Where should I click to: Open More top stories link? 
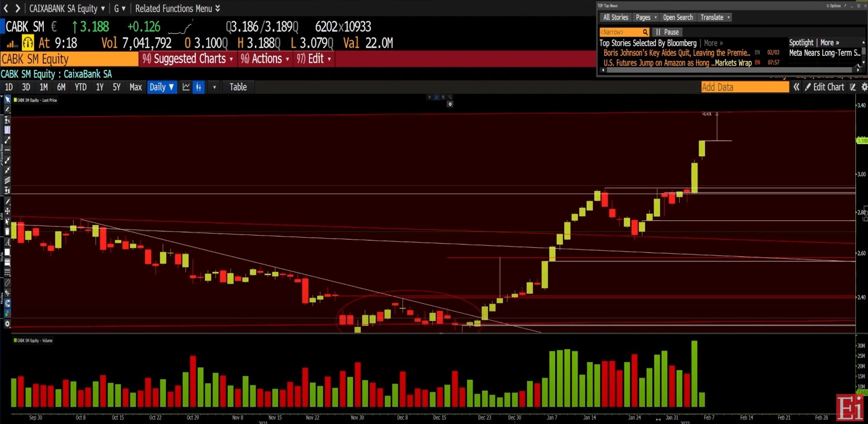tap(713, 43)
